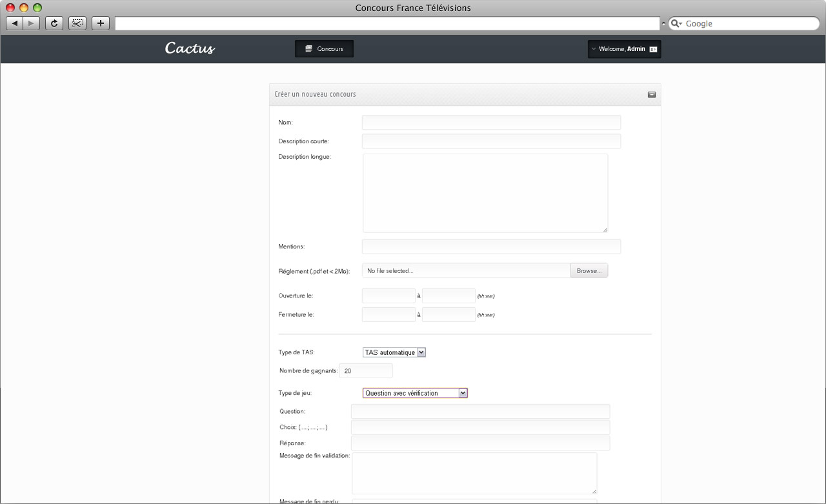This screenshot has width=826, height=504.
Task: Click Nombre de gagnants field showing 20
Action: coord(366,371)
